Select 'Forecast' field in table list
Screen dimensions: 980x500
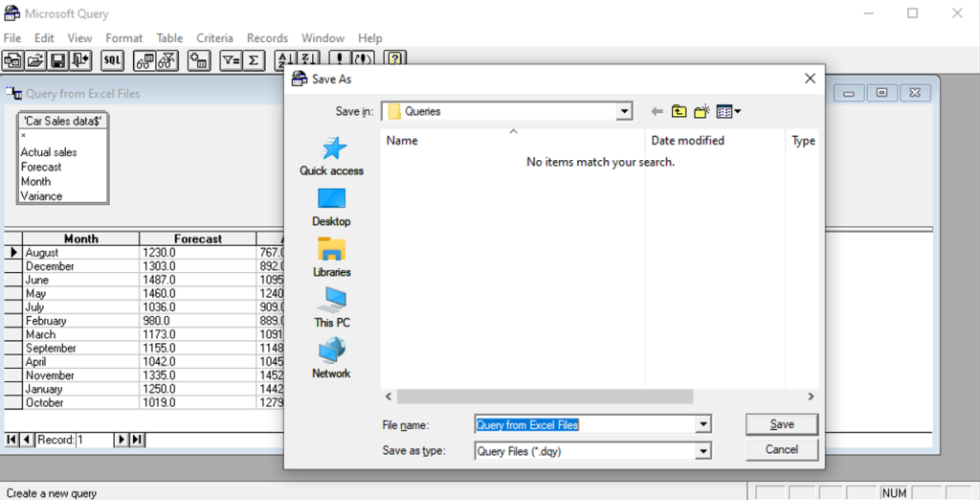41,167
